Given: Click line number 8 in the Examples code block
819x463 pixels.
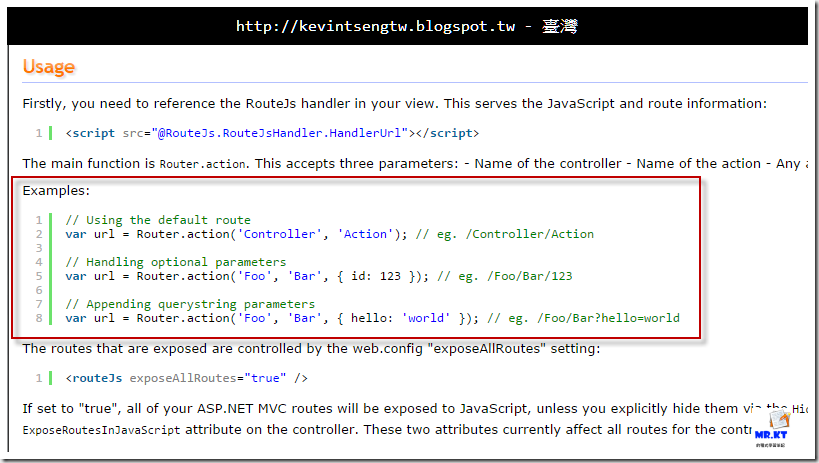Looking at the screenshot, I should pos(39,318).
